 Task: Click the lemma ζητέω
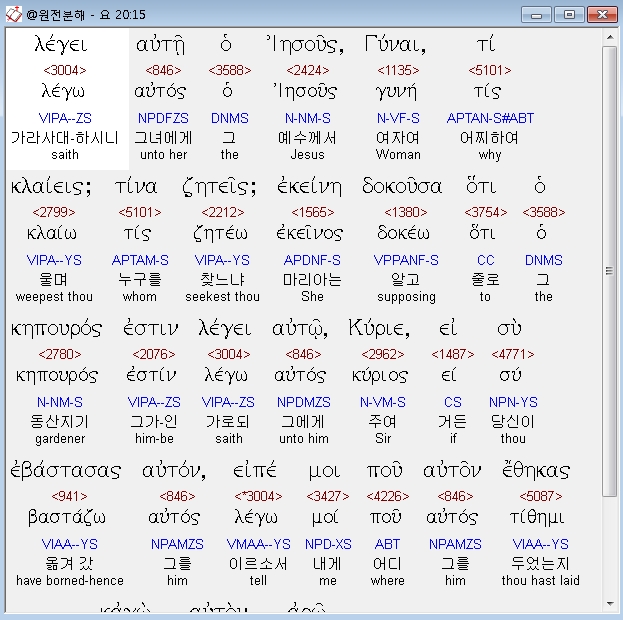click(221, 233)
